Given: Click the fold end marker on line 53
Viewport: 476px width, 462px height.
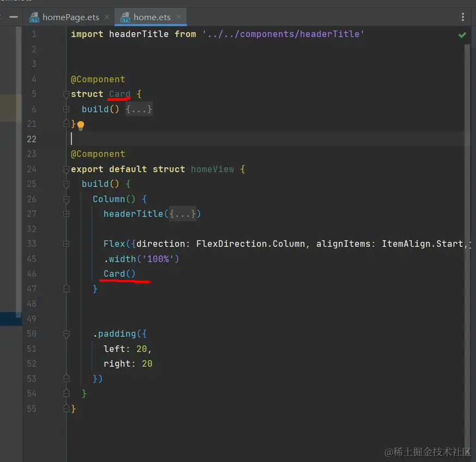Looking at the screenshot, I should (x=66, y=378).
